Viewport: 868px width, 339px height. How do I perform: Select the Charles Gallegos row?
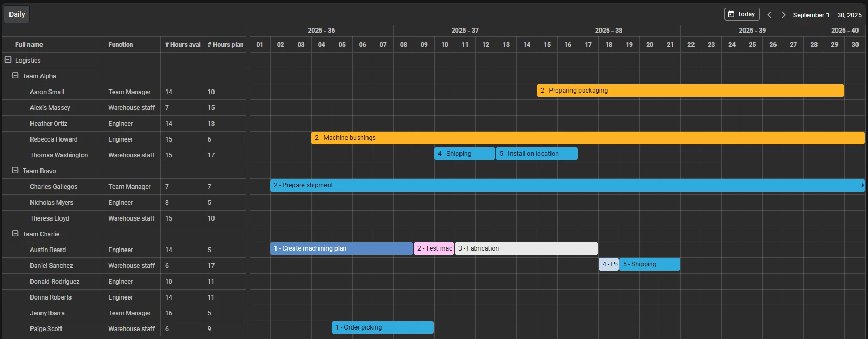click(124, 186)
